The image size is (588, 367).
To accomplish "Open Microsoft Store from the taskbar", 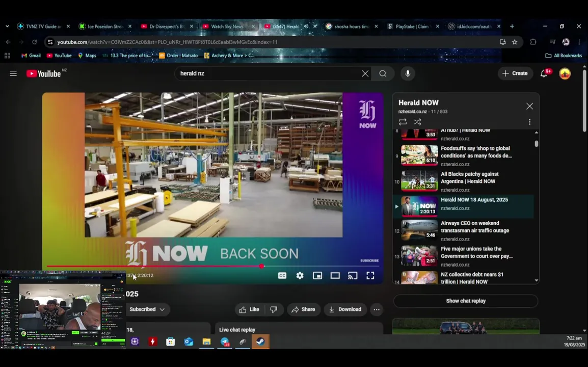I will point(171,342).
